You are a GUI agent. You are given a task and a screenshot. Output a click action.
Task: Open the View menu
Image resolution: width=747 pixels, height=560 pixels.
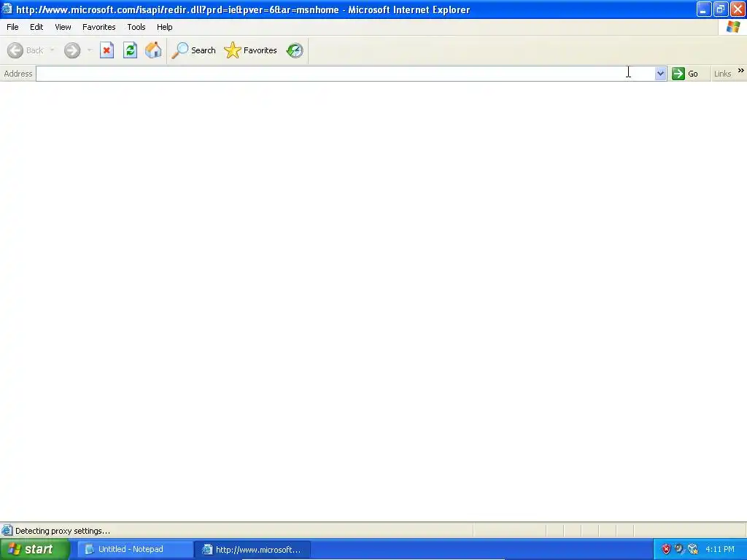pos(63,27)
